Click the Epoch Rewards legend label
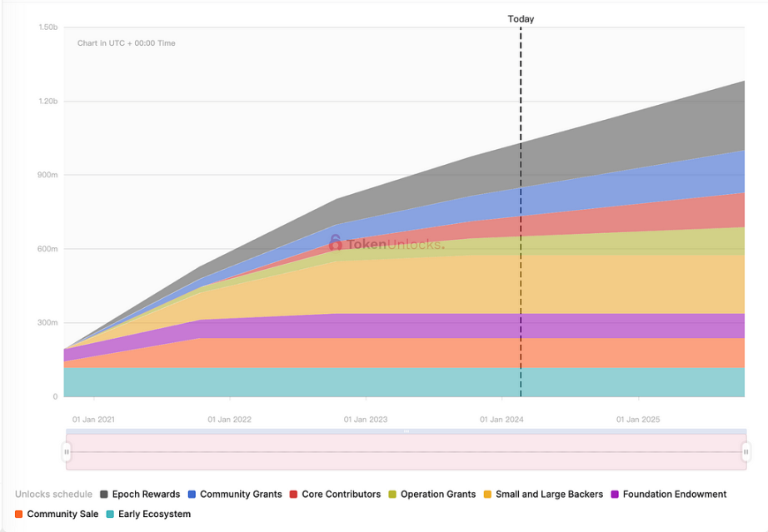The image size is (768, 532). (146, 495)
